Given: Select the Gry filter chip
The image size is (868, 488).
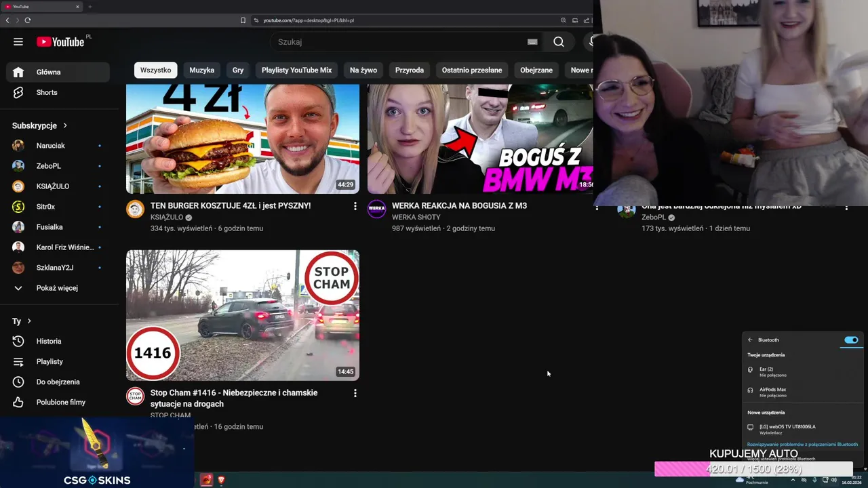Looking at the screenshot, I should [238, 70].
